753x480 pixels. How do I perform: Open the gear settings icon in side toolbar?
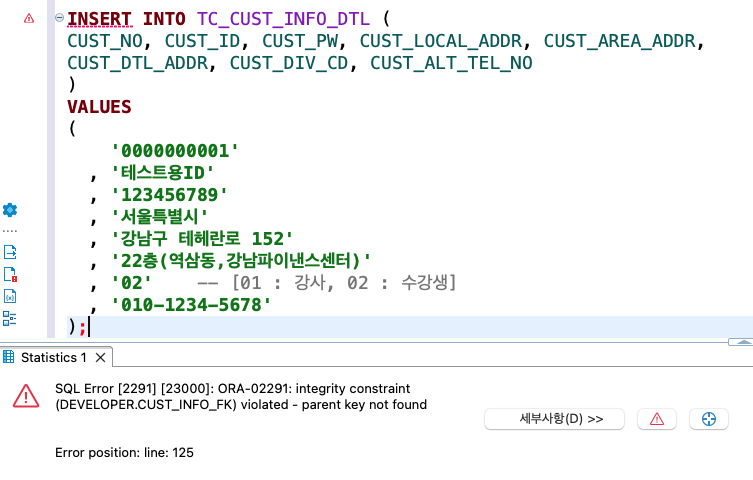tap(10, 210)
